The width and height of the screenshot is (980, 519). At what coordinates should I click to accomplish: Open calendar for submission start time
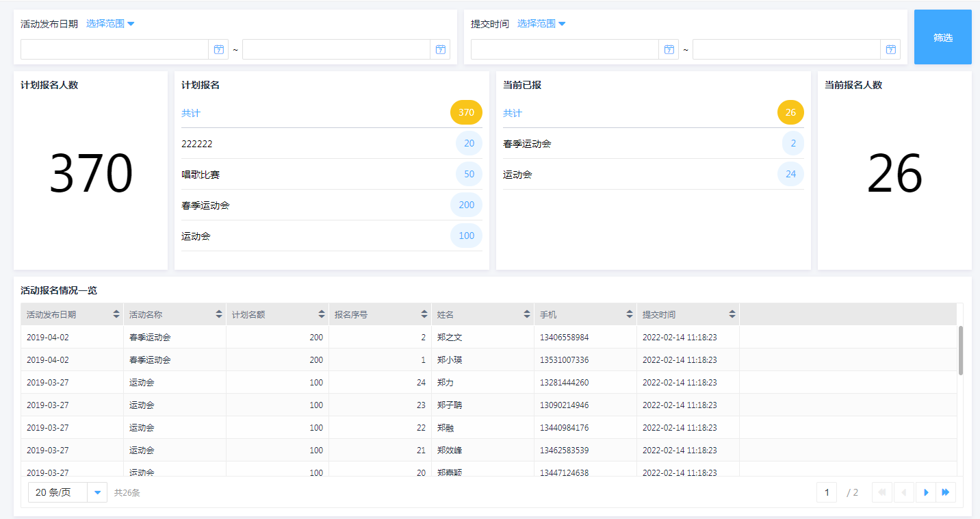[669, 49]
